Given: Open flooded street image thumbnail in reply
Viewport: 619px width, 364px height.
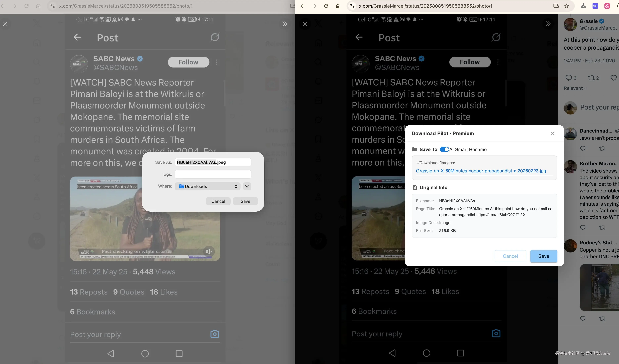Looking at the screenshot, I should [x=599, y=287].
